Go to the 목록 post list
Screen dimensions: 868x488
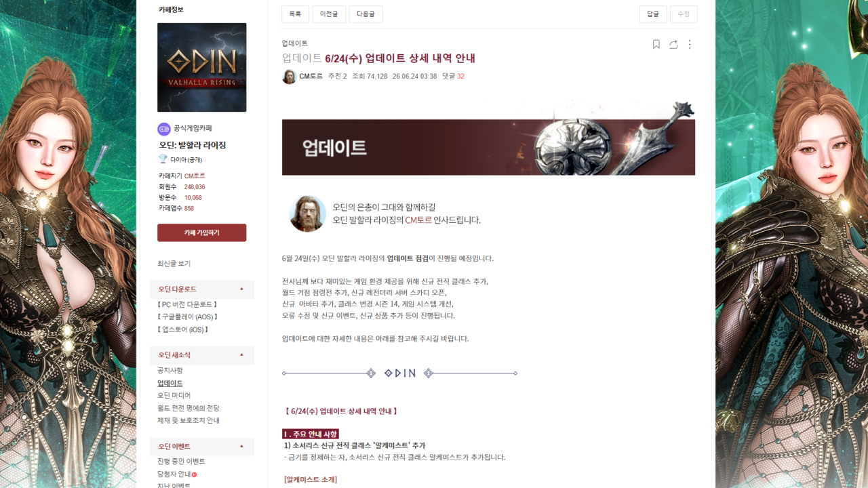(x=295, y=14)
